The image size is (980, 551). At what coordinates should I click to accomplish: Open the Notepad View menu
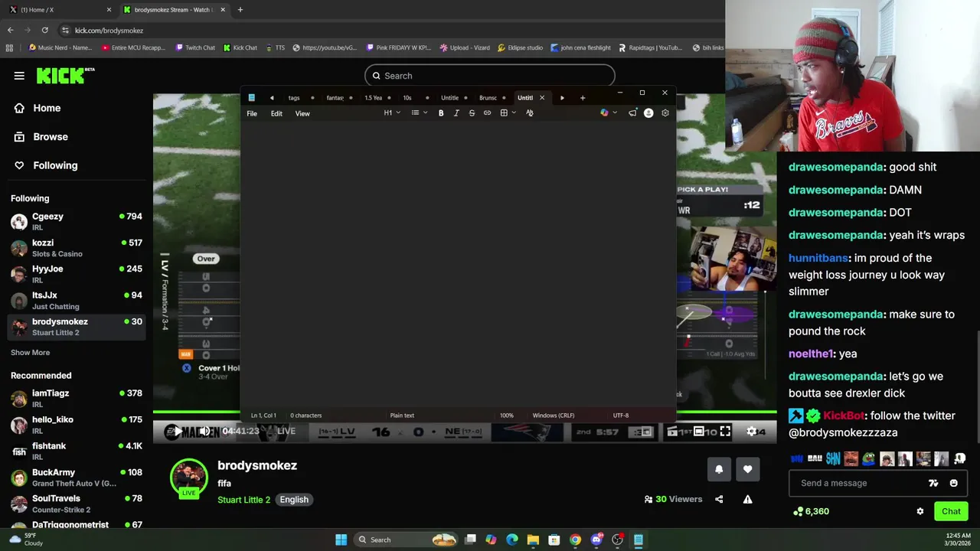302,113
